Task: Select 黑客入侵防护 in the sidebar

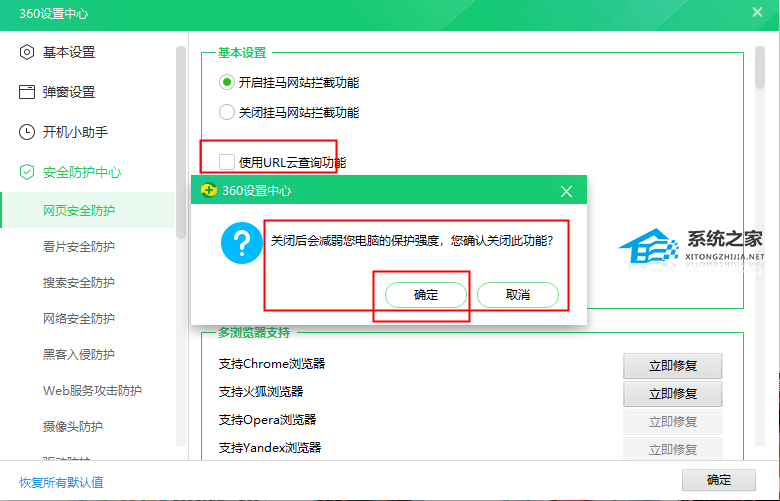Action: coord(79,354)
